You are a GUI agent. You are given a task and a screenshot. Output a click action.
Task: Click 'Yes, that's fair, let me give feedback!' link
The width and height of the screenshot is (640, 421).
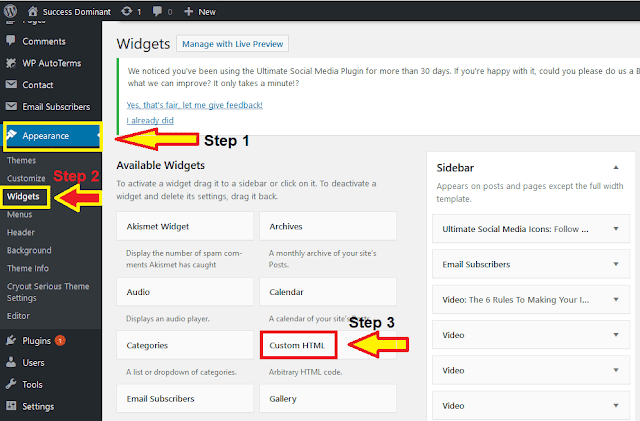(194, 105)
